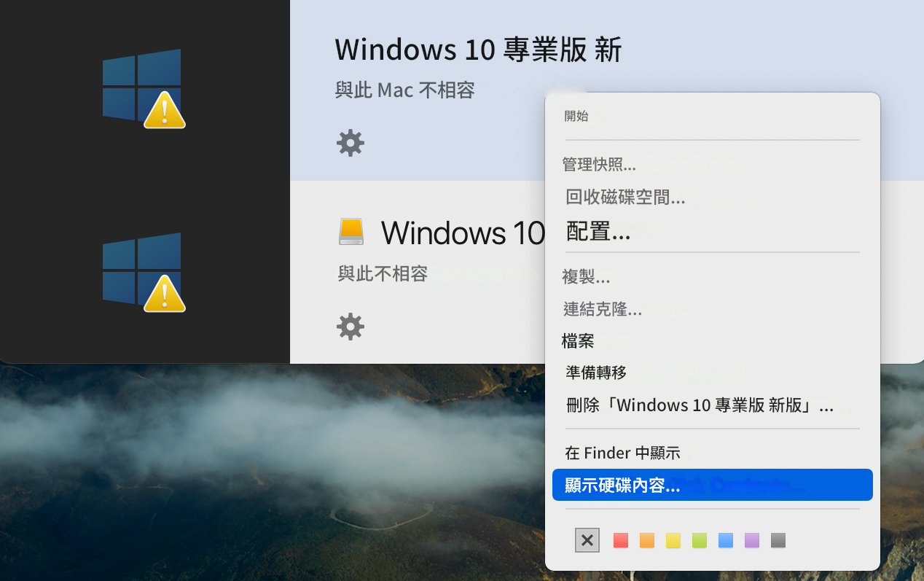Choose 連結克隆... in the menu
Image resolution: width=924 pixels, height=581 pixels.
pos(603,309)
